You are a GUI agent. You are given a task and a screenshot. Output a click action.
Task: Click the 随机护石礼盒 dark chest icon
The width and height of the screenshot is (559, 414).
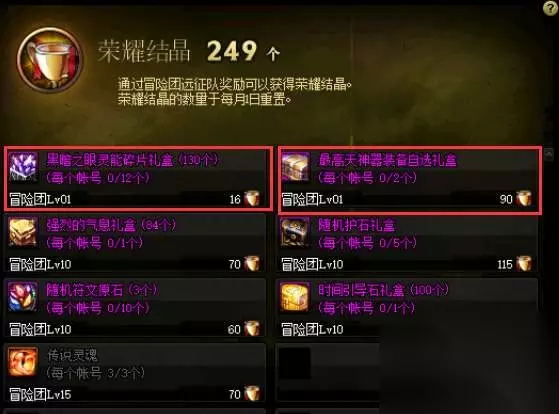(x=295, y=232)
